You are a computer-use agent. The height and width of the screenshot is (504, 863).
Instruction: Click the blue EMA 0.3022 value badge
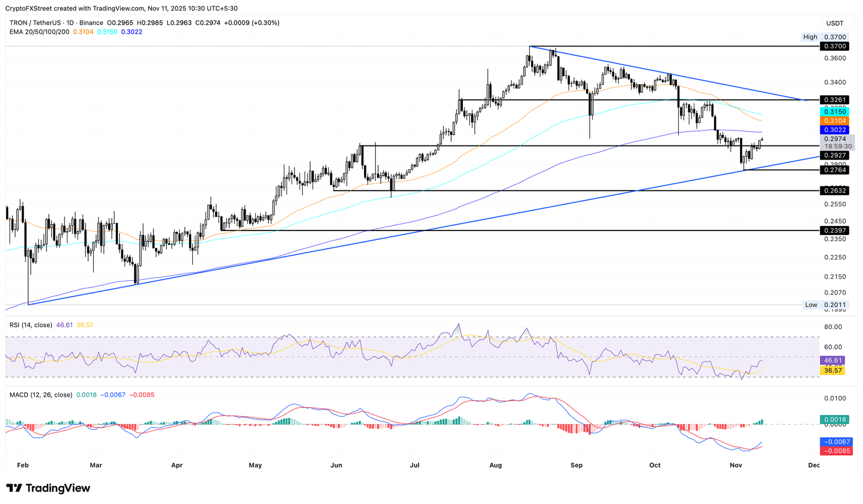pos(834,130)
